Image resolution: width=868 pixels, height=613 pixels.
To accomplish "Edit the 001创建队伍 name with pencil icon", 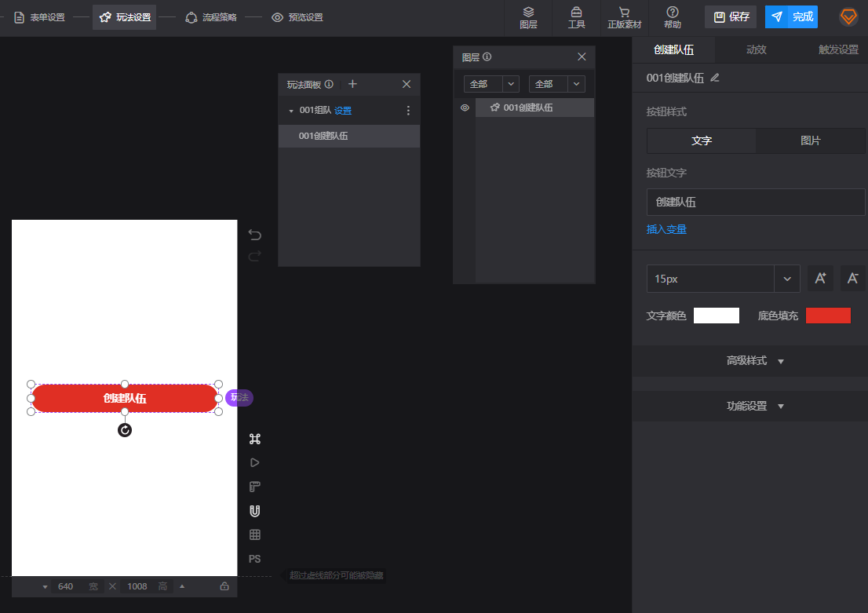I will [715, 78].
